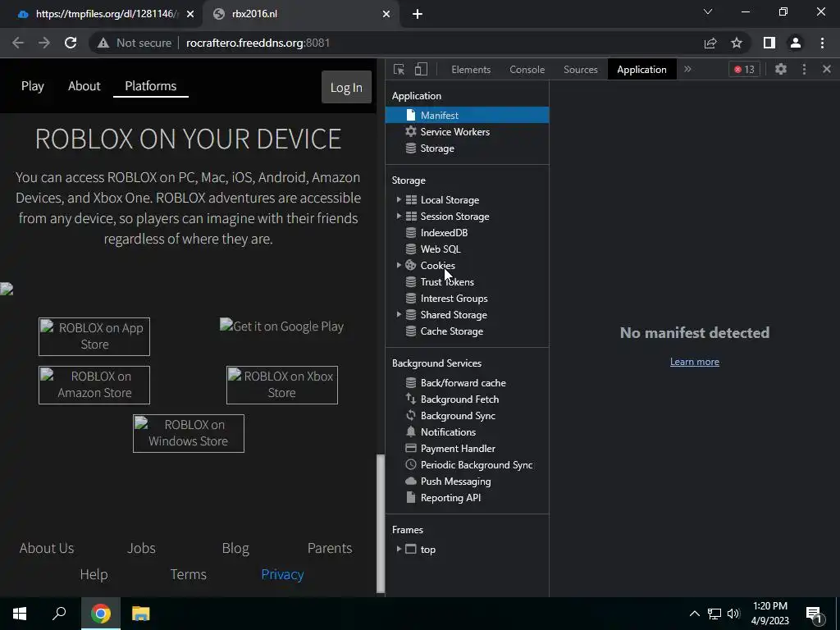840x630 pixels.
Task: Expand the Local Storage arrow
Action: pyautogui.click(x=399, y=200)
